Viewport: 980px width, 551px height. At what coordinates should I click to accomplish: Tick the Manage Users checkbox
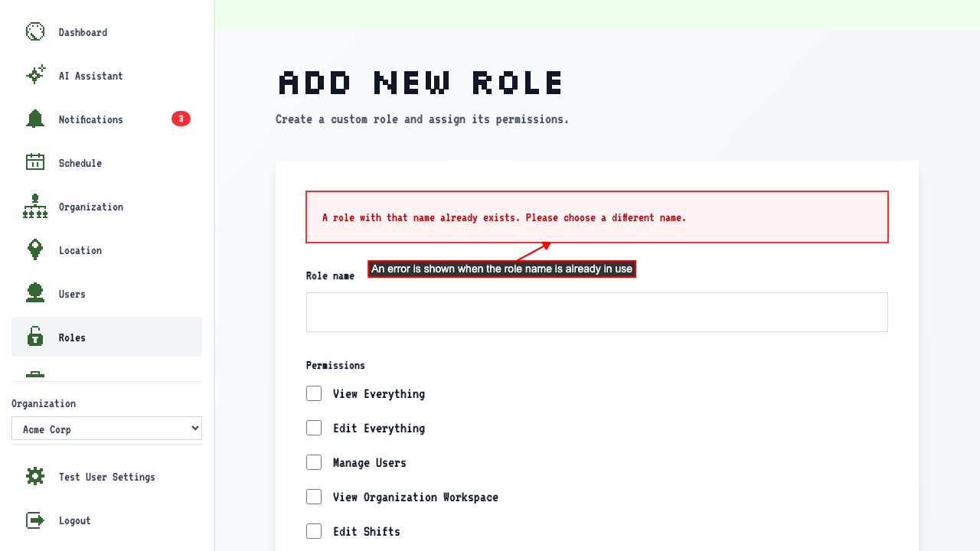click(314, 462)
